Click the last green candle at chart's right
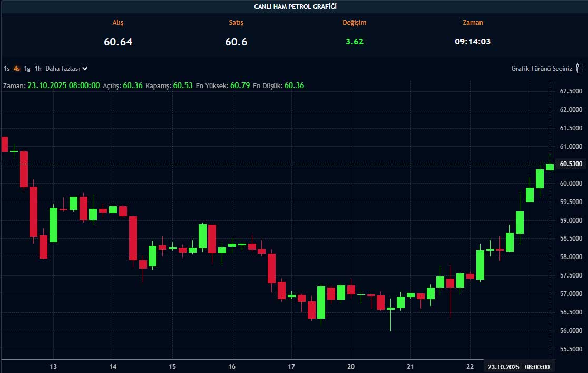This screenshot has height=373, width=588. 550,167
